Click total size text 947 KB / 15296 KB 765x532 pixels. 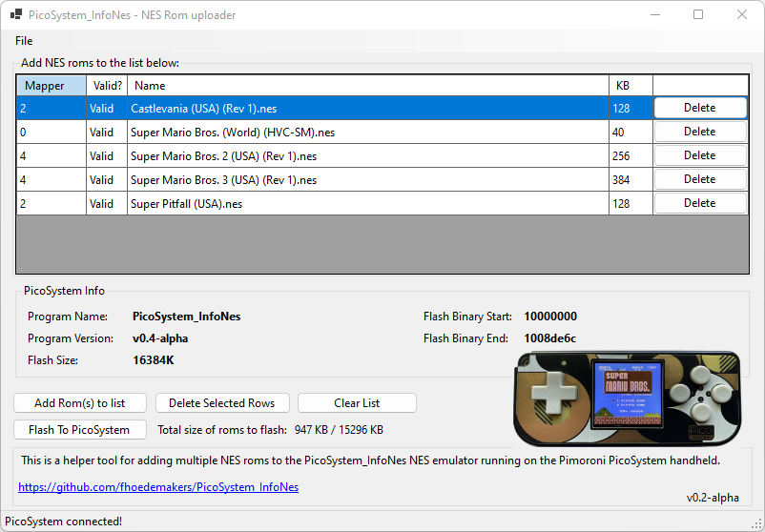coord(339,430)
